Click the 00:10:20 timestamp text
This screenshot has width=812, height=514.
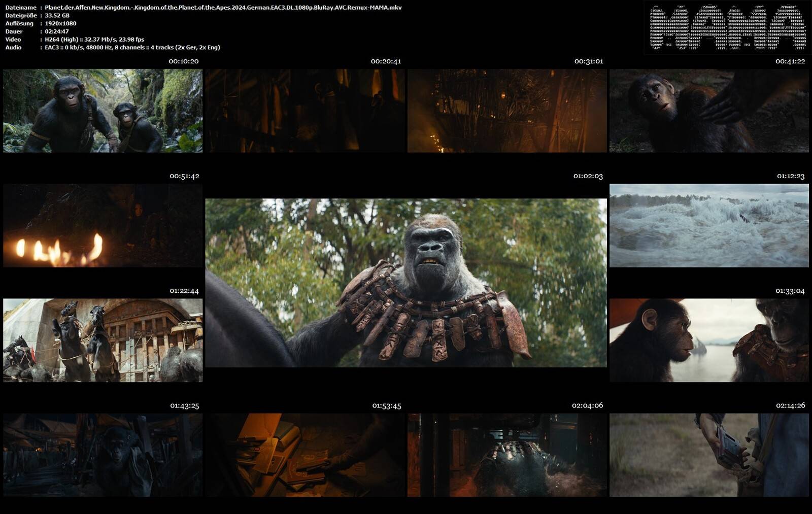tap(184, 61)
